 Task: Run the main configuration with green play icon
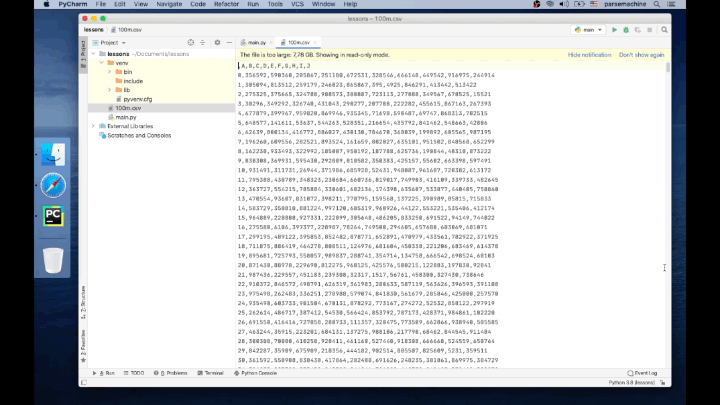614,30
